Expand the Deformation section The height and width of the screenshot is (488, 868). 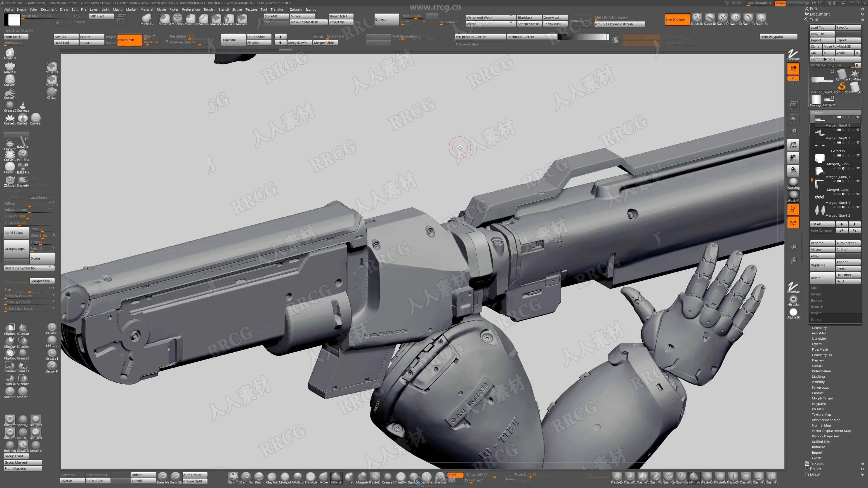tap(821, 371)
